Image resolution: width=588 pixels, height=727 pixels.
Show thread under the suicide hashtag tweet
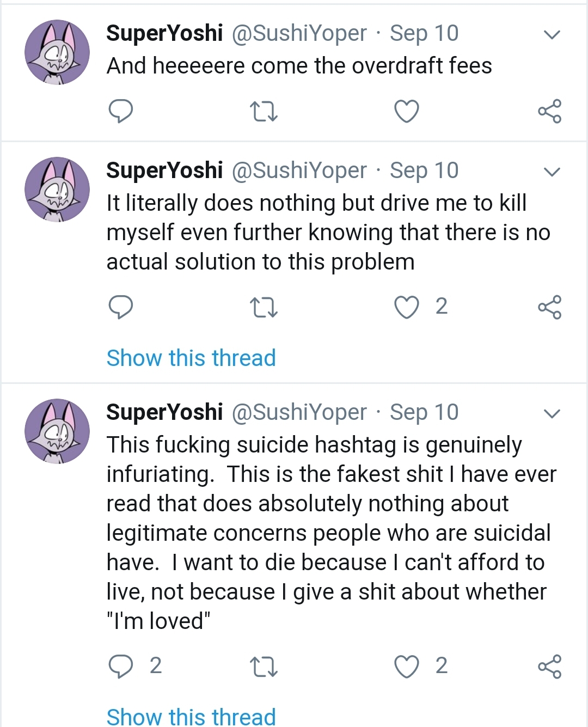tap(191, 716)
